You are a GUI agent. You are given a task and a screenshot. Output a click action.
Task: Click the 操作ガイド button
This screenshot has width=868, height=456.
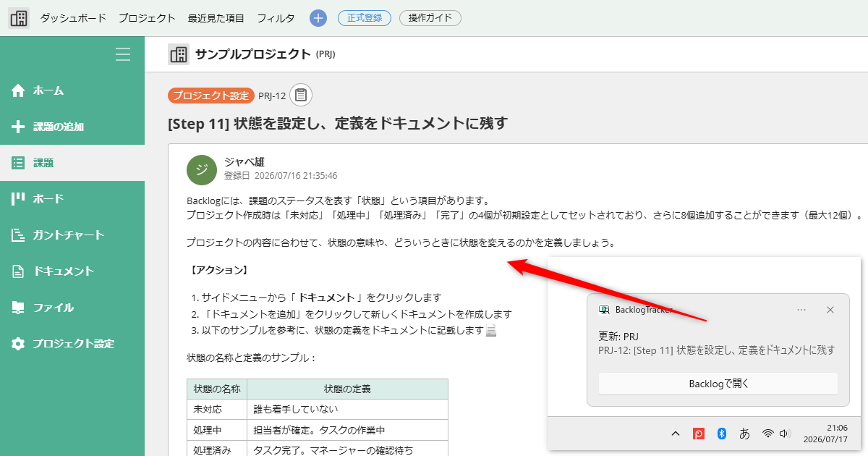pos(430,18)
